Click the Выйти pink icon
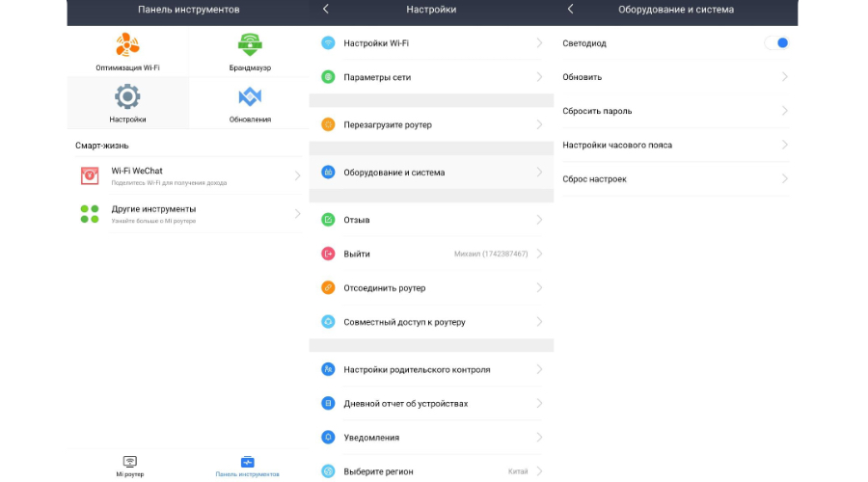Screen dimensions: 868x482 pyautogui.click(x=328, y=254)
